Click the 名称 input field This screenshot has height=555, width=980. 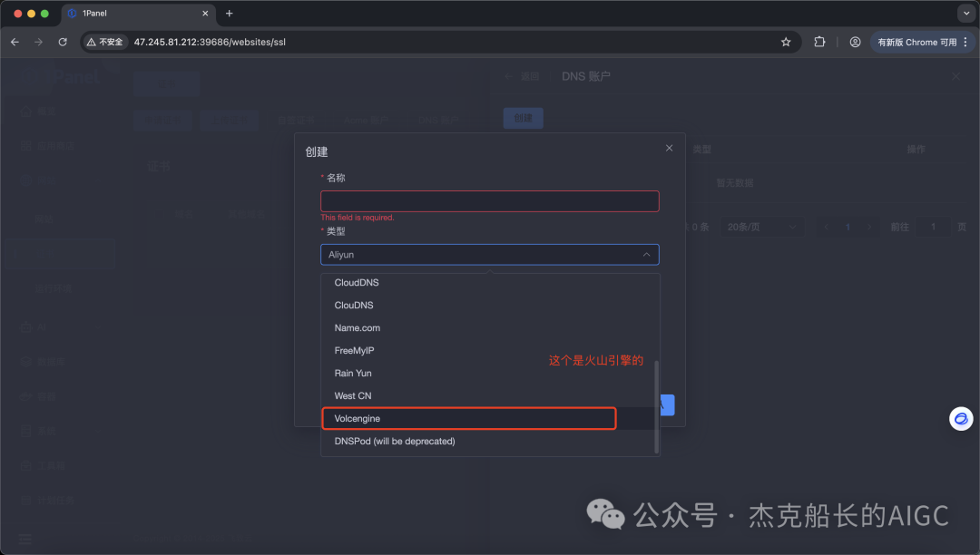[489, 201]
